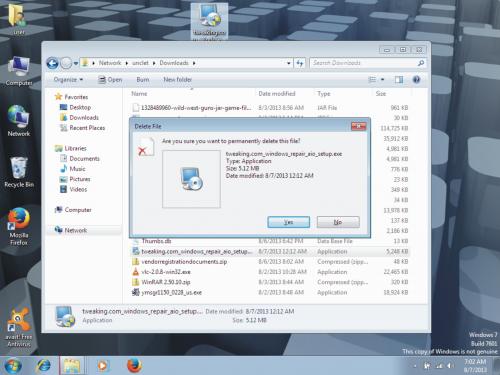
Task: Launch Mozilla Firefox from the desktop
Action: (19, 227)
